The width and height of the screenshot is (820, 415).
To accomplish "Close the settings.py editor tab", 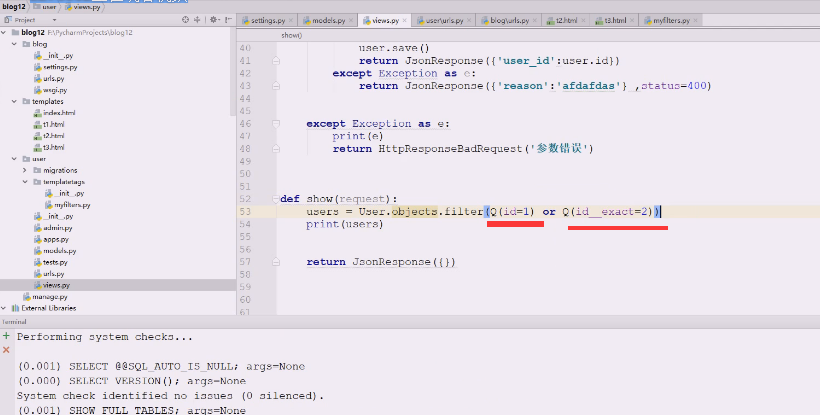I will point(291,20).
